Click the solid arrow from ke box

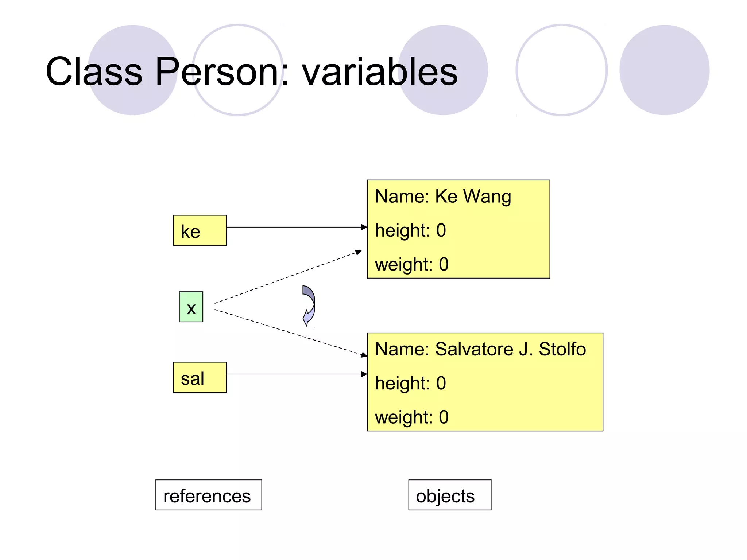click(295, 227)
